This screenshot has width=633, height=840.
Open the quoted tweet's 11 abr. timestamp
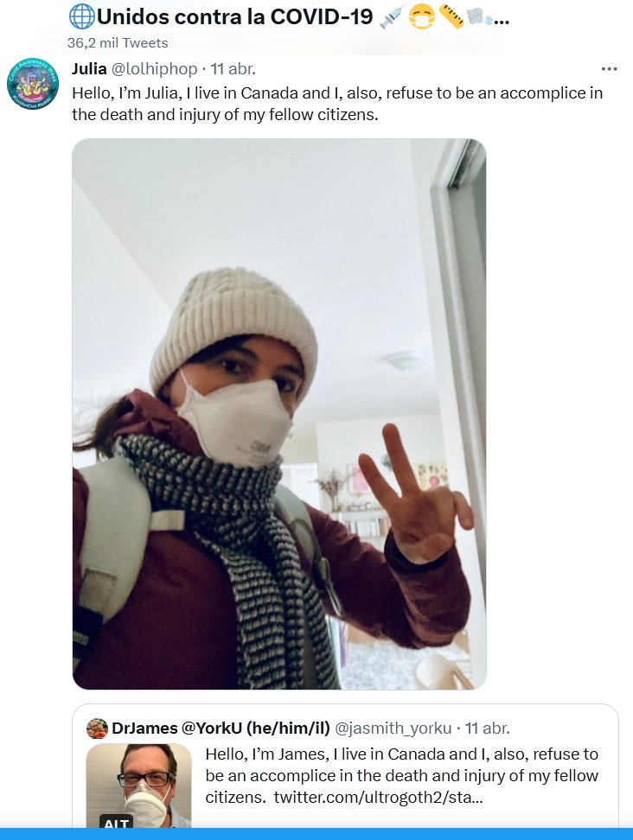[x=489, y=728]
